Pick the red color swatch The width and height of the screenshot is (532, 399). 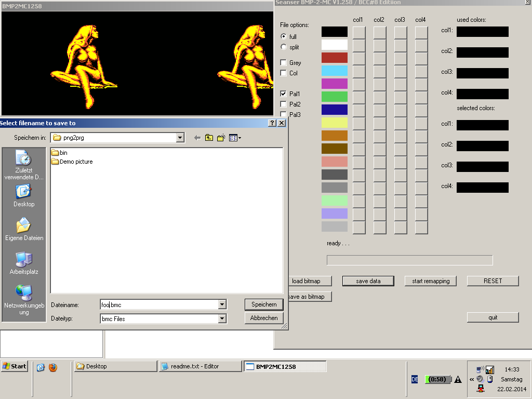tap(334, 58)
